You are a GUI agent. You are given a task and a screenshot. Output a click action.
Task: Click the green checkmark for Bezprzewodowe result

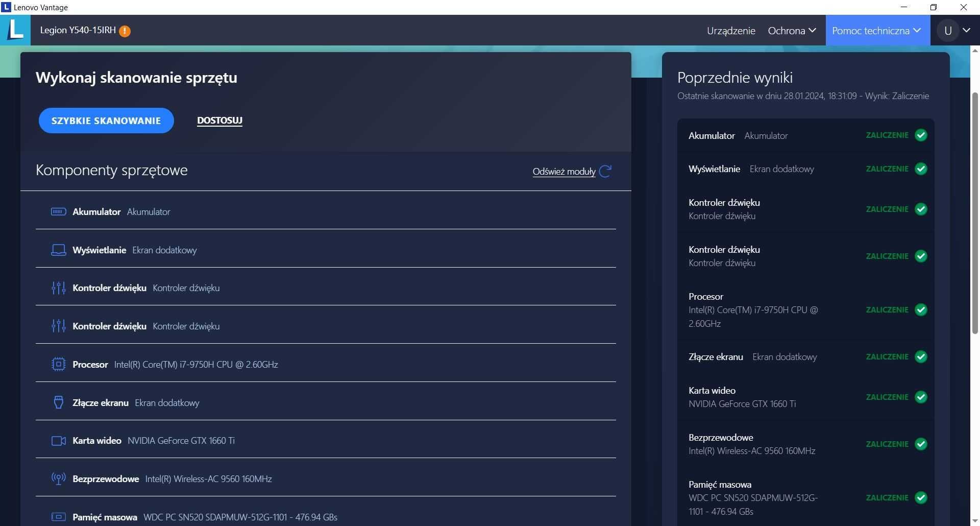(921, 444)
